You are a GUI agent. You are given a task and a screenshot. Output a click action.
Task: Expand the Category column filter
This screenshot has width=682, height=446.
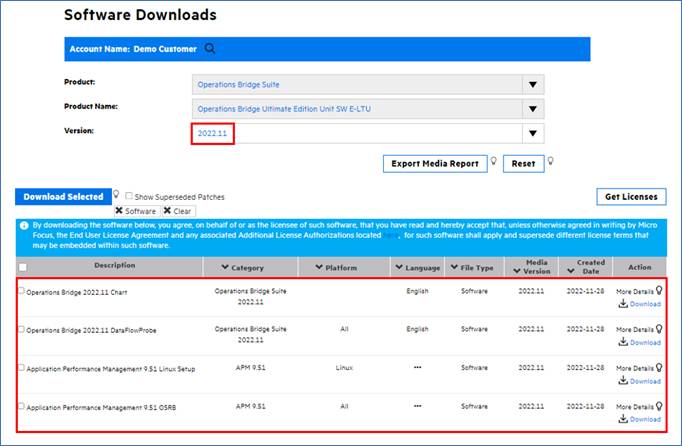(225, 267)
